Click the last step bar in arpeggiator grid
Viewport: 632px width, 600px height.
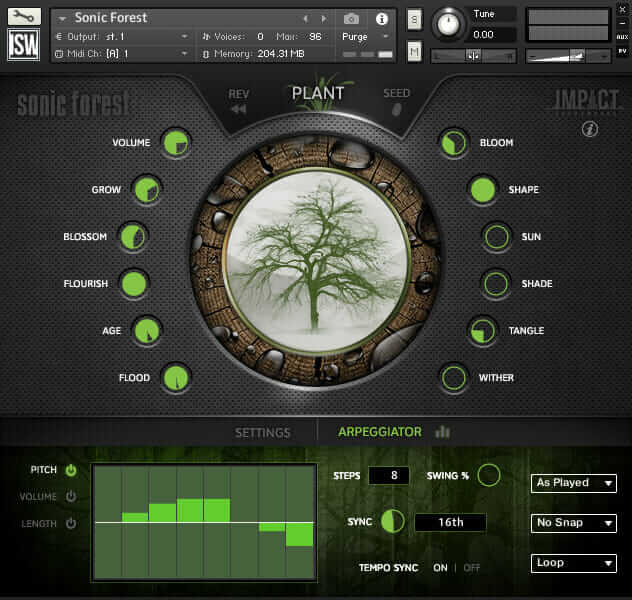pyautogui.click(x=299, y=534)
